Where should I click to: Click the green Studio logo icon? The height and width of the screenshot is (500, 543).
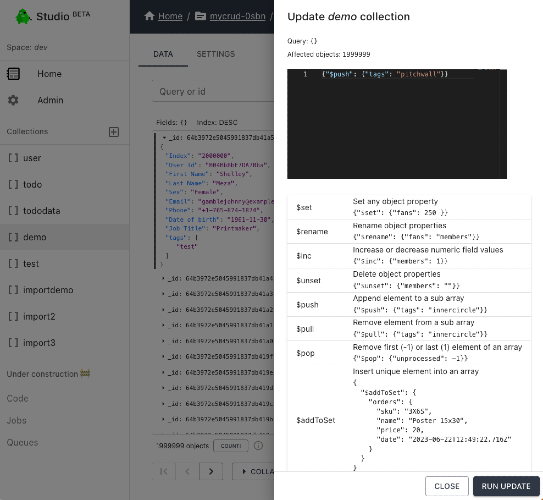[23, 16]
